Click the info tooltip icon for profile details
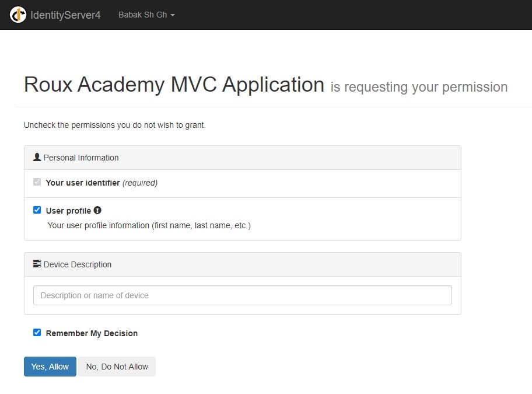This screenshot has width=532, height=394. [x=97, y=210]
